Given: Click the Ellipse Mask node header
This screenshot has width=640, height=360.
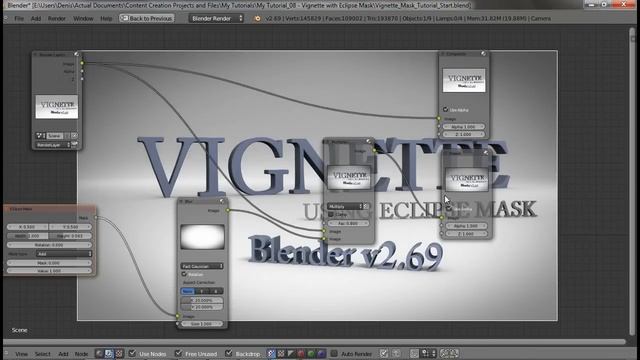Looking at the screenshot, I should (x=50, y=209).
